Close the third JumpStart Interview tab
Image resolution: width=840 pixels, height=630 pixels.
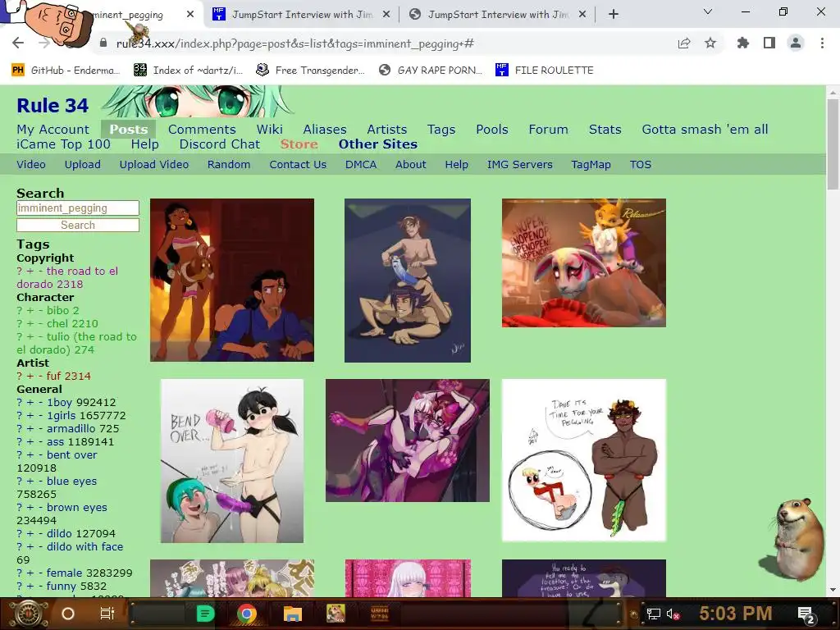[582, 15]
